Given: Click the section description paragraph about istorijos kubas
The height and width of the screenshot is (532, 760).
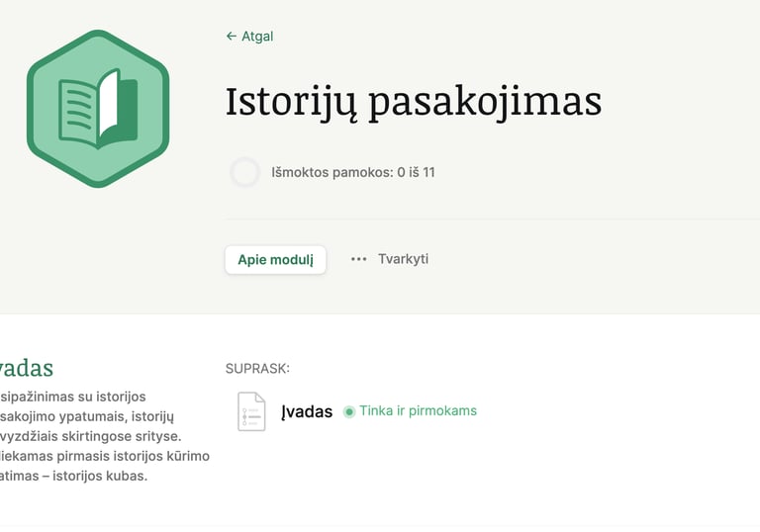Looking at the screenshot, I should pos(105,436).
